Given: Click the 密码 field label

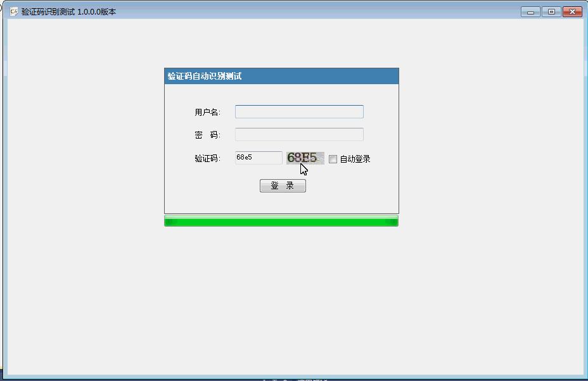Looking at the screenshot, I should coord(207,135).
